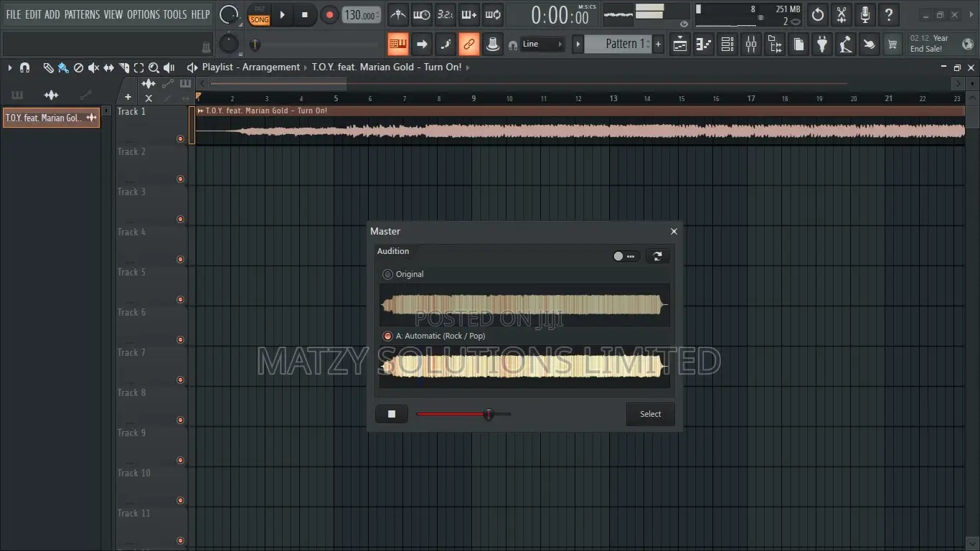980x551 pixels.
Task: Select the Slip tool
Action: 108,67
